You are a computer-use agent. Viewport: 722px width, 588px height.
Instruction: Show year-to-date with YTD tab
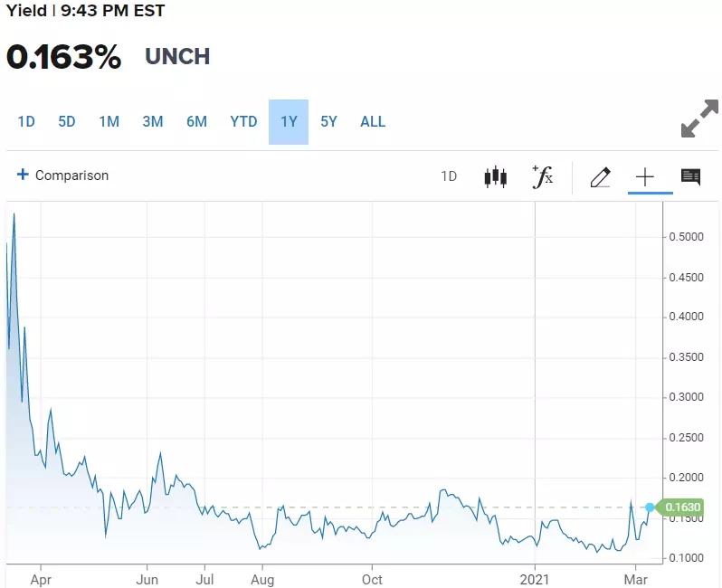click(x=243, y=121)
